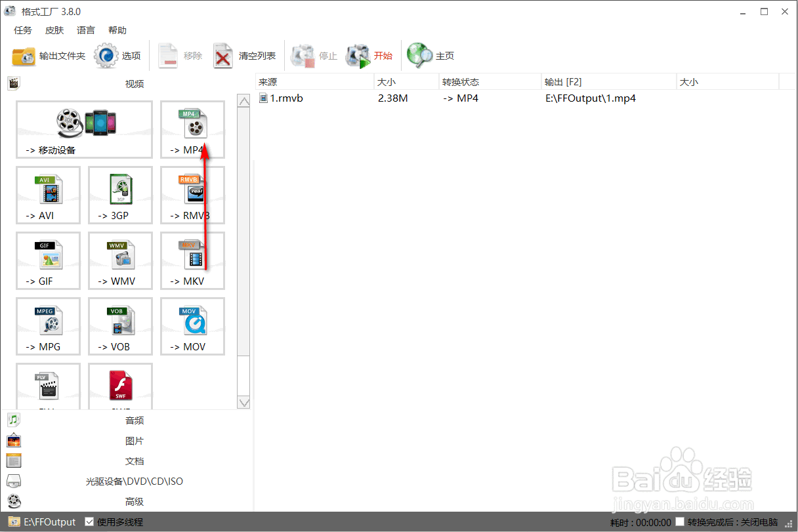Start conversion with 开始
Viewport: 798px width, 532px height.
pos(369,56)
